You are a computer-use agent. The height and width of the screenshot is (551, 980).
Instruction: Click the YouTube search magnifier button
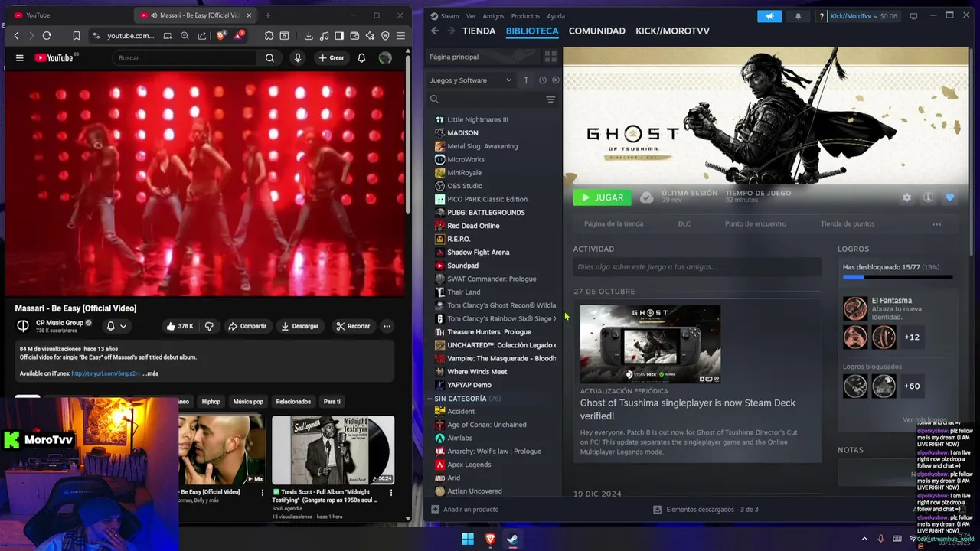(269, 58)
